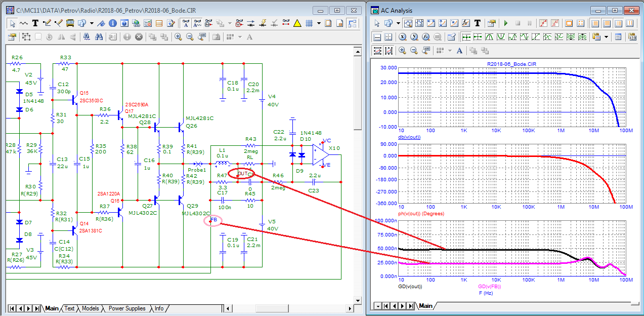
Task: Open dropdown arrow next to grid button
Action: tap(318, 23)
